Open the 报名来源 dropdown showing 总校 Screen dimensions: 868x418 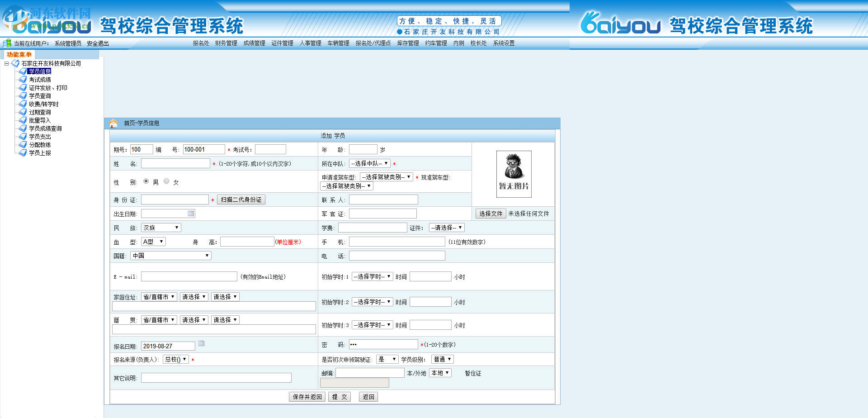tap(176, 359)
